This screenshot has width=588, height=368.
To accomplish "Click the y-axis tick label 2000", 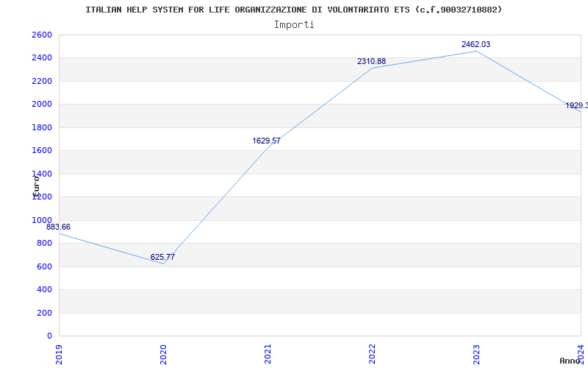I will (42, 105).
